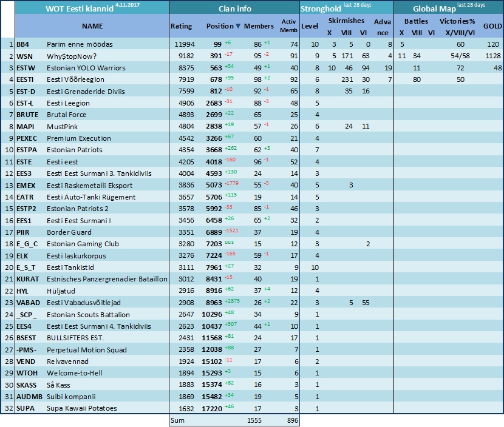Select Eesti laskurkorpus name cell

point(77,256)
